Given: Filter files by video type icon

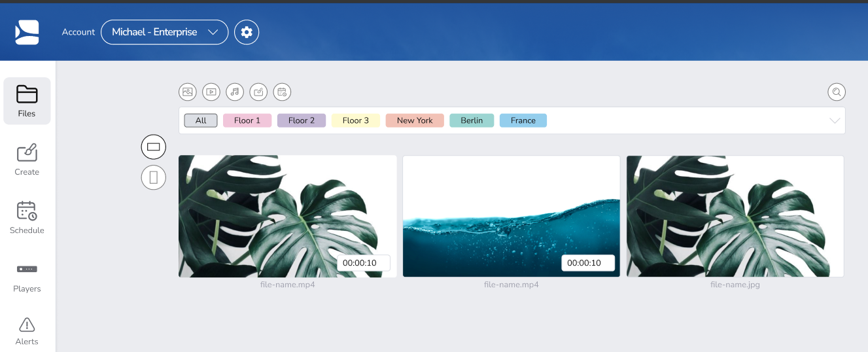Looking at the screenshot, I should point(211,92).
